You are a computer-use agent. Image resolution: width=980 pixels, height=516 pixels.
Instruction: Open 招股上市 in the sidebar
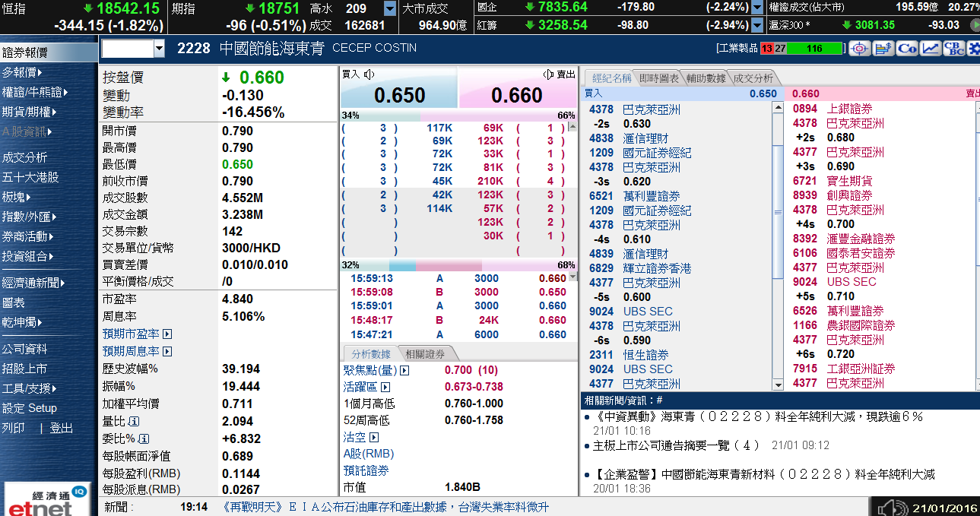(24, 369)
